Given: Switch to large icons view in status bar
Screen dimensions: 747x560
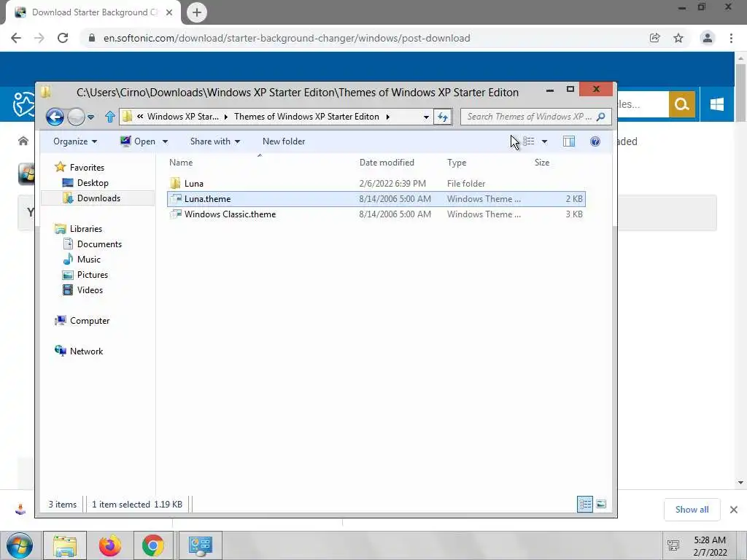Looking at the screenshot, I should (x=601, y=504).
